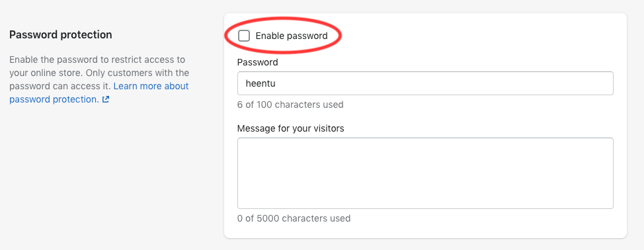Click inside the Password field containing 'heentu'
The width and height of the screenshot is (644, 250).
coord(425,83)
